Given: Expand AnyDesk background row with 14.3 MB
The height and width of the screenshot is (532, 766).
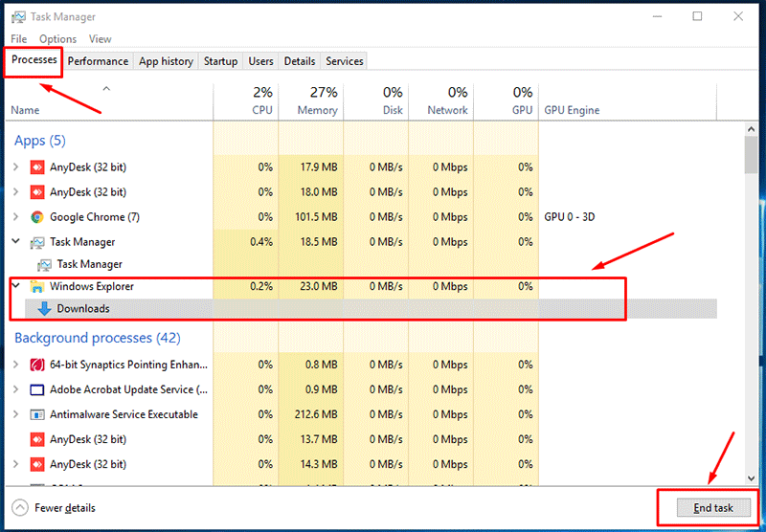Looking at the screenshot, I should click(15, 464).
